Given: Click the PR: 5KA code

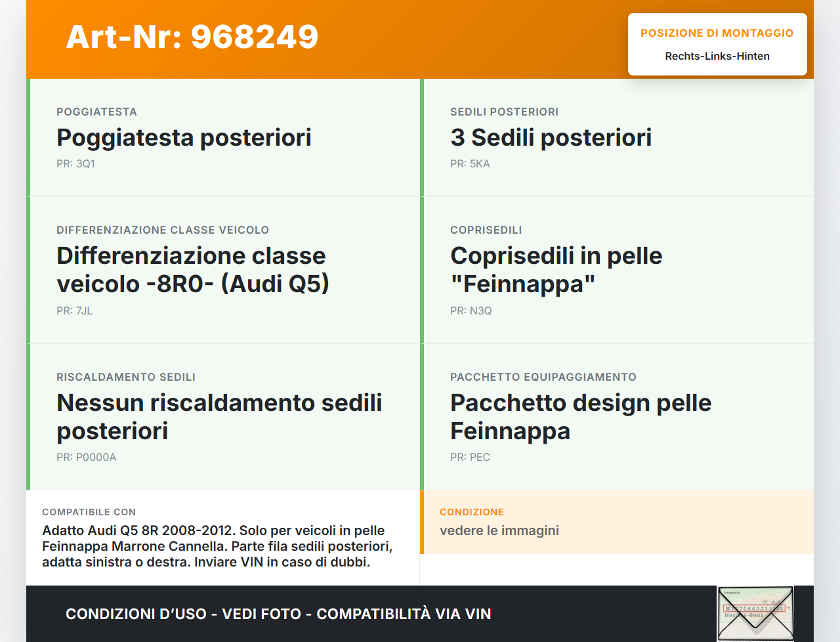Looking at the screenshot, I should pos(470,163).
